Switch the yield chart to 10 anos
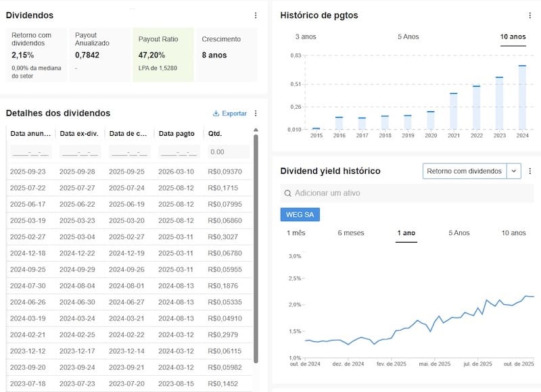541x392 pixels. tap(513, 233)
